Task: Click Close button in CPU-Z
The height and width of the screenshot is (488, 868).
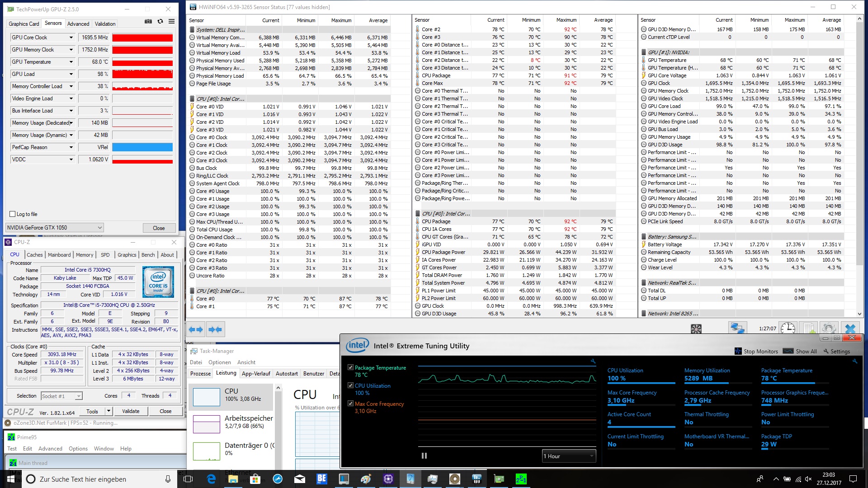Action: (x=165, y=411)
